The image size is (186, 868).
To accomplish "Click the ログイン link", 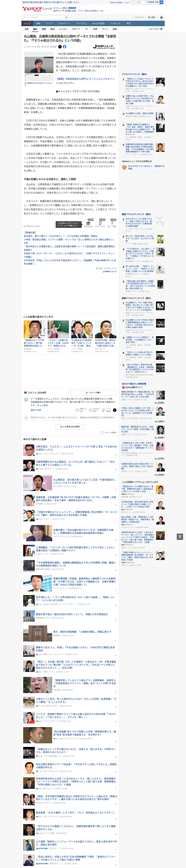I will [x=57, y=11].
